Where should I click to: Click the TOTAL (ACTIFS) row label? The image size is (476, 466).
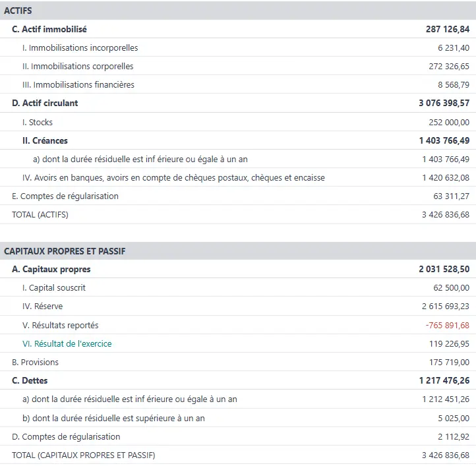(40, 214)
